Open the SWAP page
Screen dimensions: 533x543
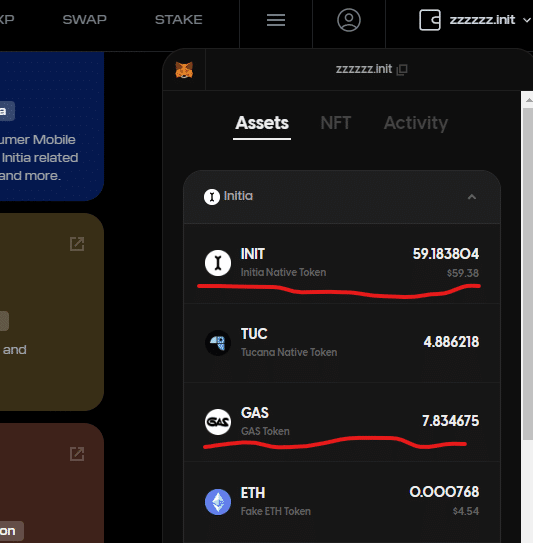click(x=85, y=20)
